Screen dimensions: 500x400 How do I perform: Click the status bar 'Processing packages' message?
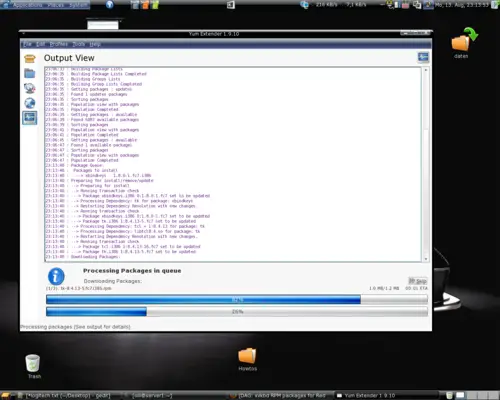coord(75,327)
